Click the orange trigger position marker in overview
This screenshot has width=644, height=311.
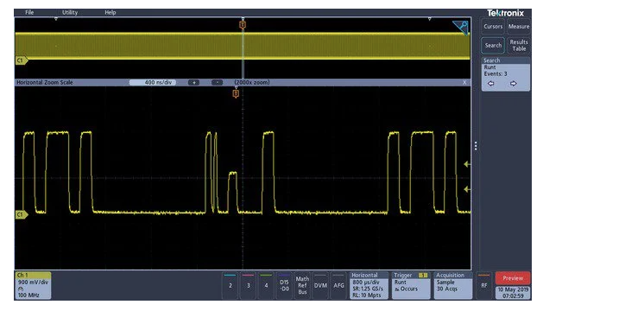[243, 25]
